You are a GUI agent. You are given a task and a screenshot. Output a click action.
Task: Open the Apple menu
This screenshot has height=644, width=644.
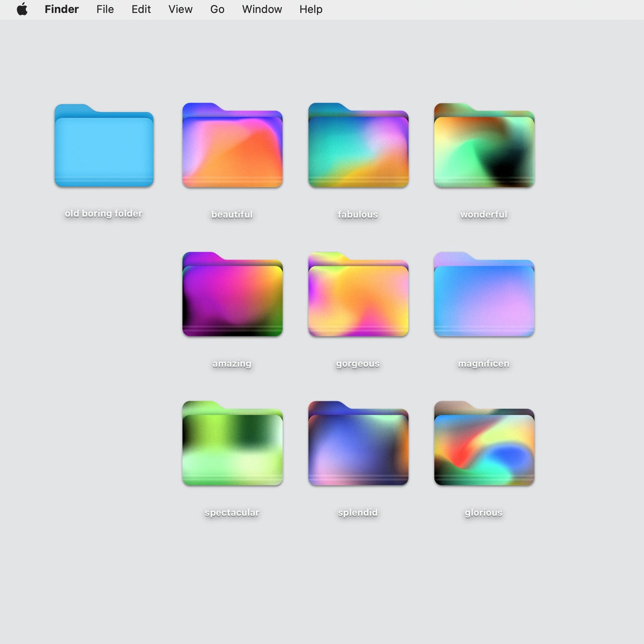click(x=22, y=9)
